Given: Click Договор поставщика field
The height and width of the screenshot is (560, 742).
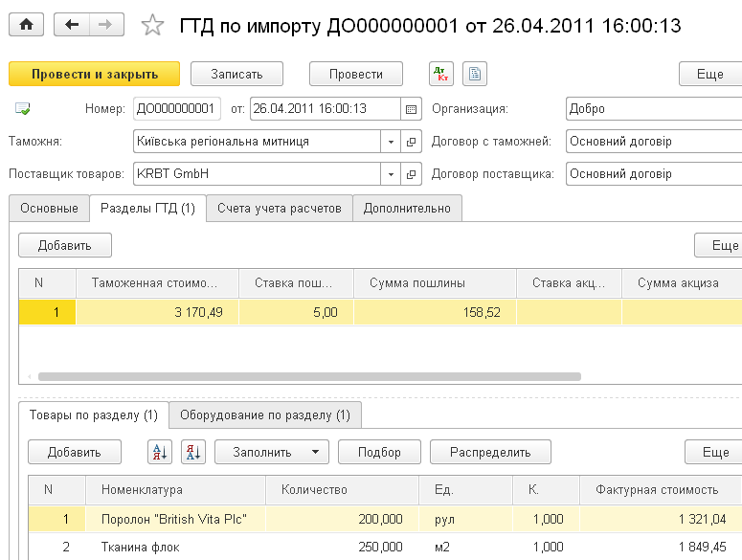Looking at the screenshot, I should (x=654, y=174).
